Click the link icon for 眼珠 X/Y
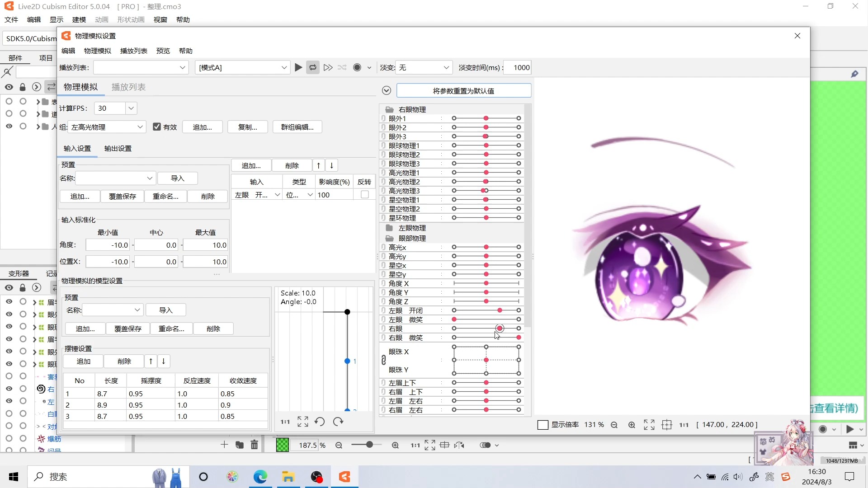The width and height of the screenshot is (868, 488). pyautogui.click(x=384, y=360)
